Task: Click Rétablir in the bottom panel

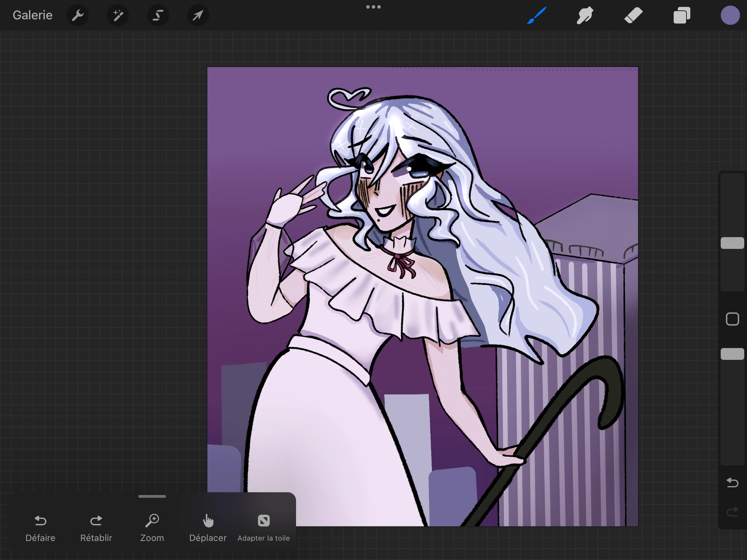Action: pos(96,528)
